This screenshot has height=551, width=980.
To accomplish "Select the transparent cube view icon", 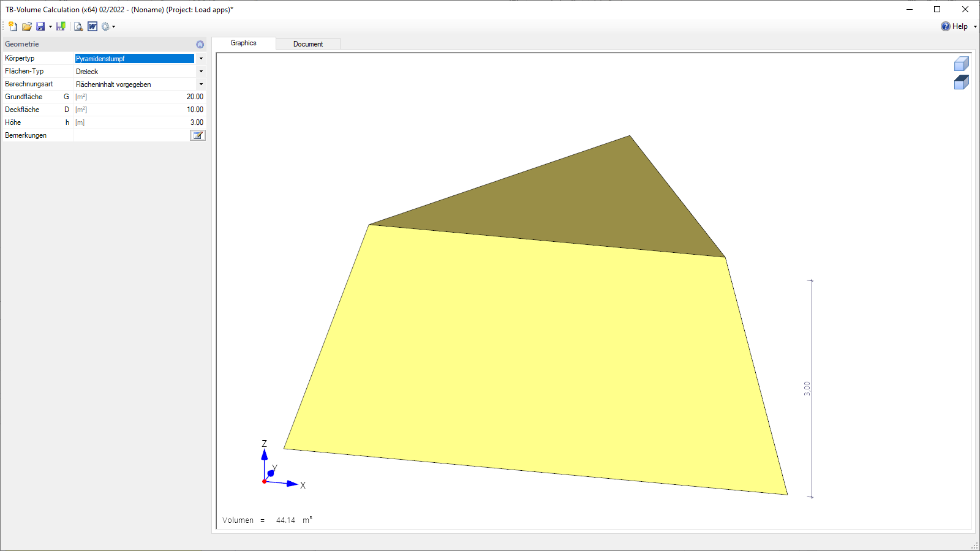I will (x=961, y=64).
